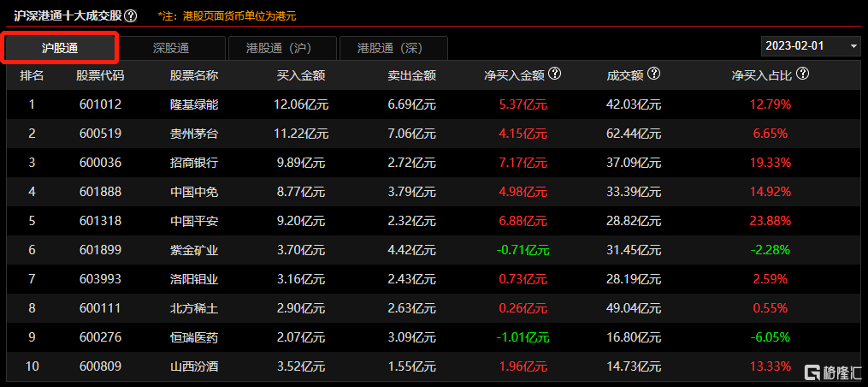This screenshot has height=387, width=868.
Task: Select stock name 中国平安
Action: (x=194, y=221)
